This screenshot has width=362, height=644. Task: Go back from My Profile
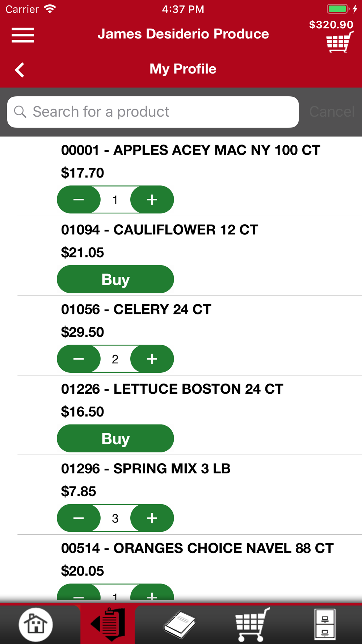pyautogui.click(x=20, y=70)
